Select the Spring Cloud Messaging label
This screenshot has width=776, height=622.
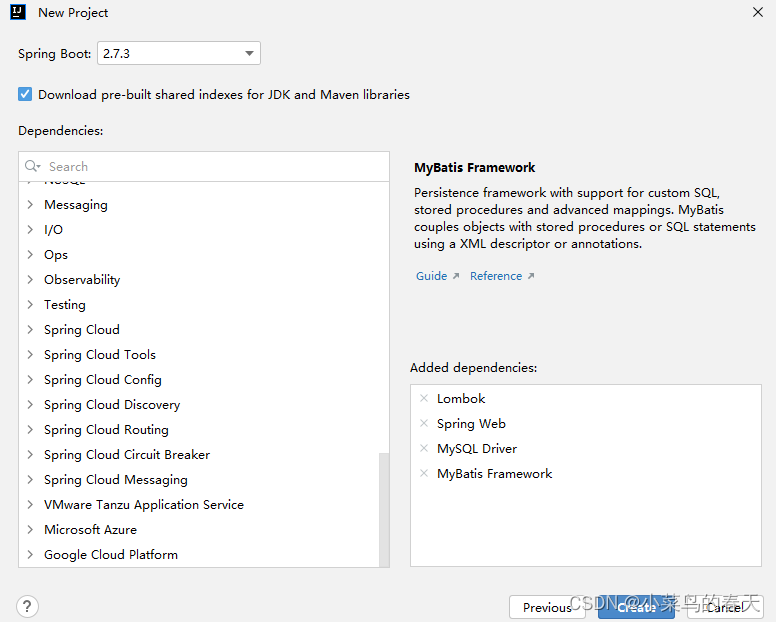pos(116,479)
